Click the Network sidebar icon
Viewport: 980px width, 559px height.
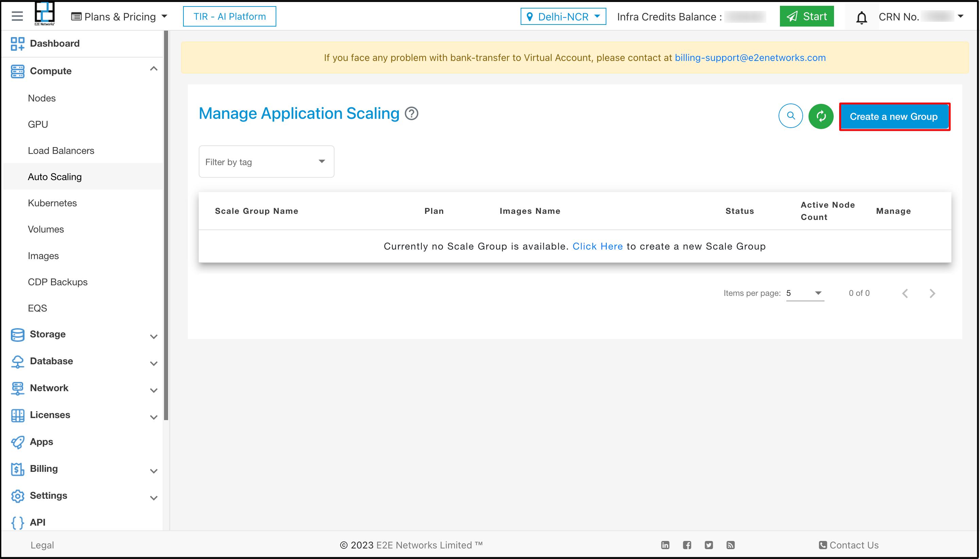[x=18, y=388]
